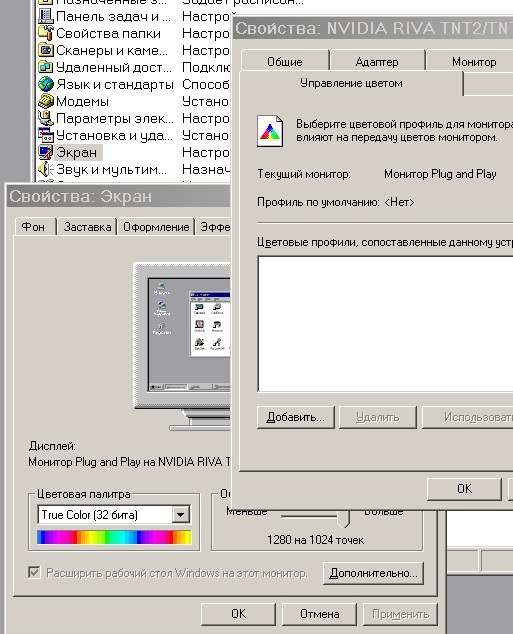Select the Параметры электропитания icon
513x634 pixels.
tap(45, 118)
